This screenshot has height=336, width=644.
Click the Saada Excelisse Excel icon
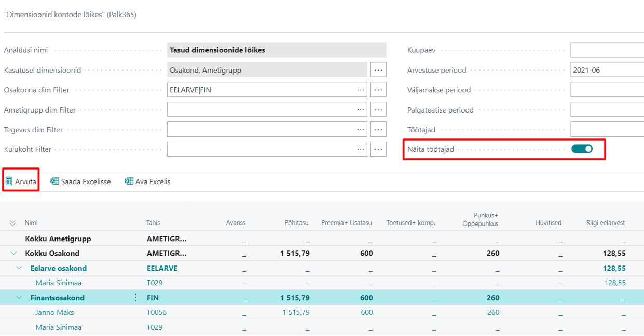click(x=54, y=181)
